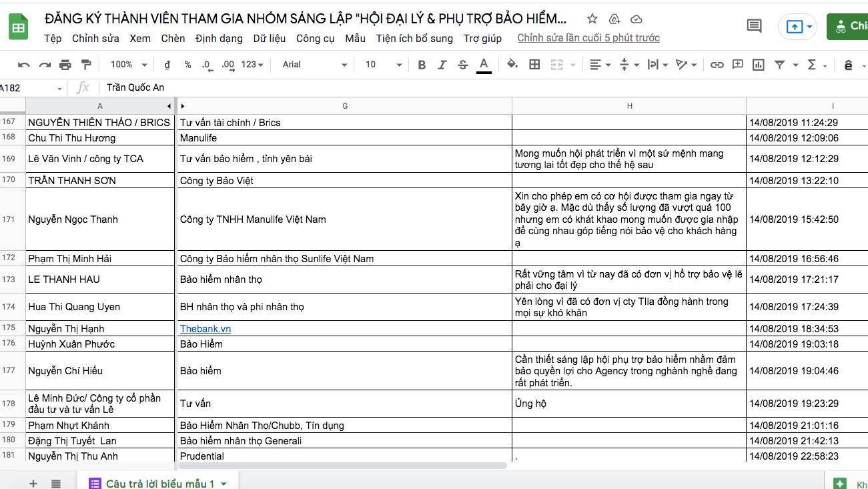Expand hidden columns arrow beside column G header
This screenshot has width=868, height=489.
(x=182, y=106)
